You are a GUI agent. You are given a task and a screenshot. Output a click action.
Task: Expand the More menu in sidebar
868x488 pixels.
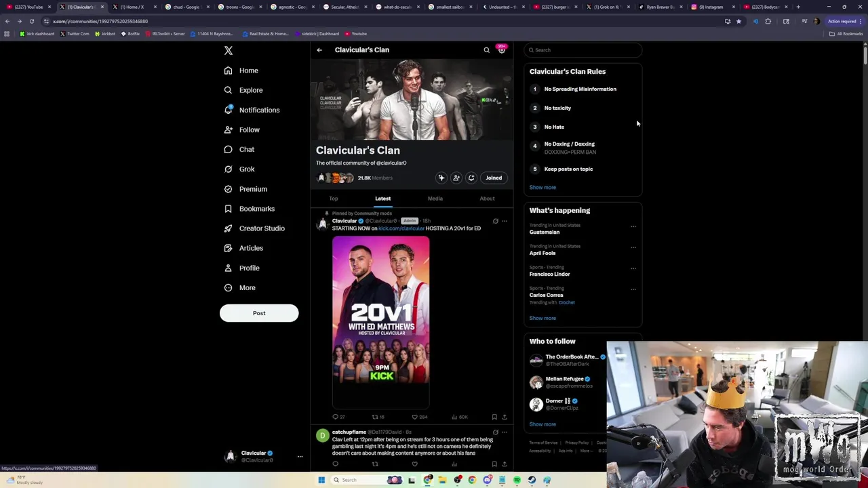(x=239, y=287)
